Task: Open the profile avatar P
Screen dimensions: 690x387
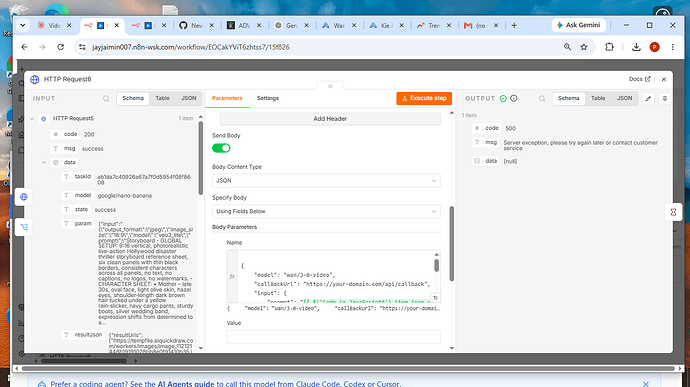Action: 654,47
